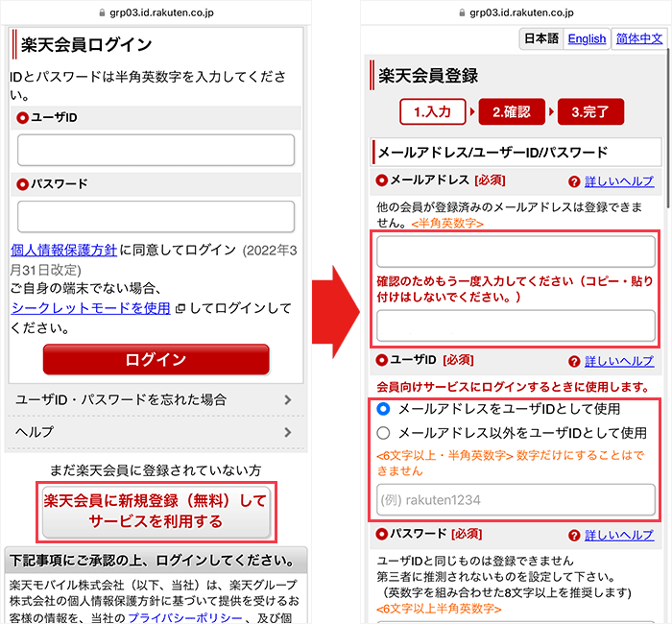Click the 3.完了 step indicator

coord(590,112)
